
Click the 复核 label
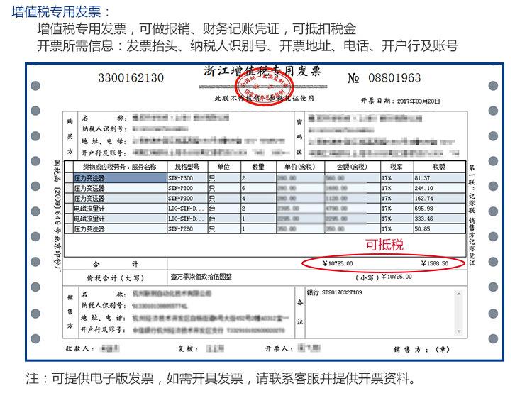coord(188,348)
